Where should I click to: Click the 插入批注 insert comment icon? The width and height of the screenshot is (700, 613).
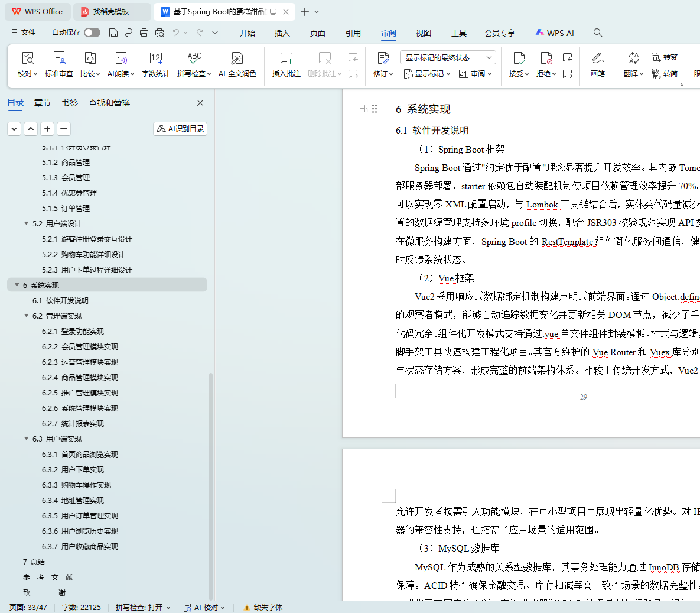[x=286, y=59]
